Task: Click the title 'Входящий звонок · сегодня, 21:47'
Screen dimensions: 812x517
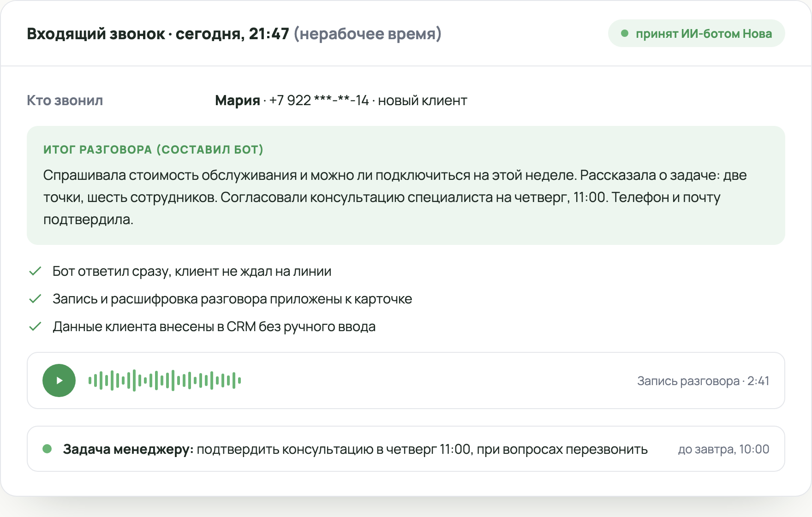Action: 158,34
